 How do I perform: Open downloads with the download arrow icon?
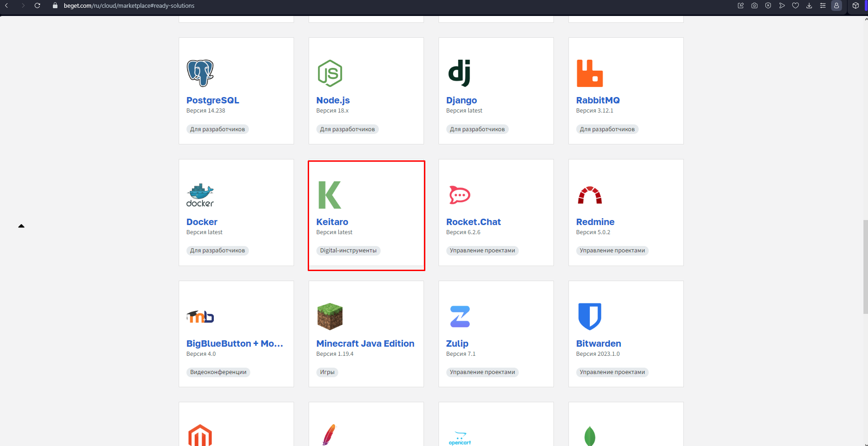coord(809,5)
